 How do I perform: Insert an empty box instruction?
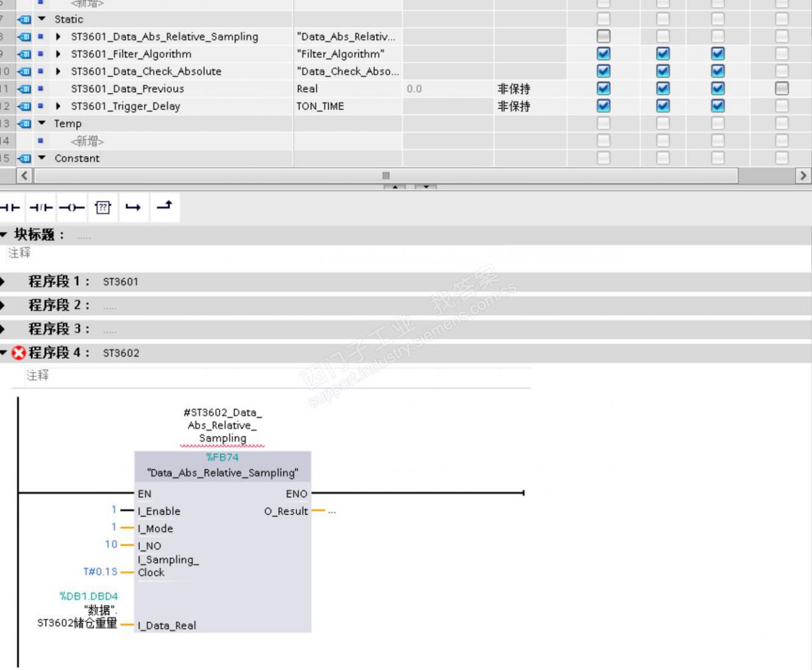pos(103,207)
